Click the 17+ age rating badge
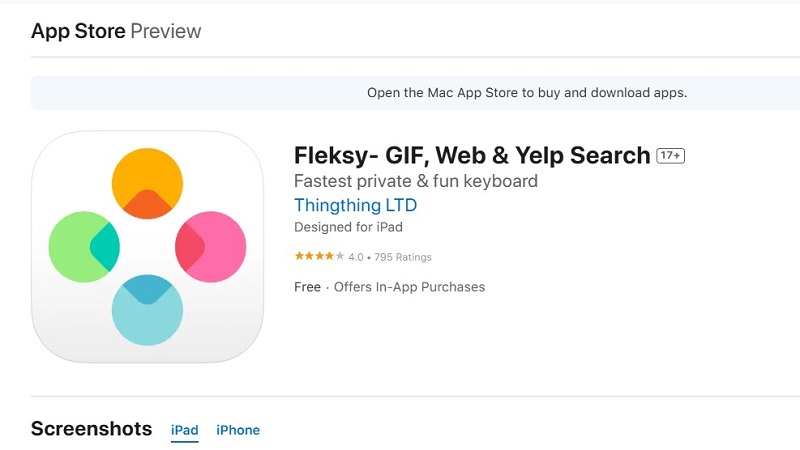Screen dimensions: 800x450 [x=670, y=156]
